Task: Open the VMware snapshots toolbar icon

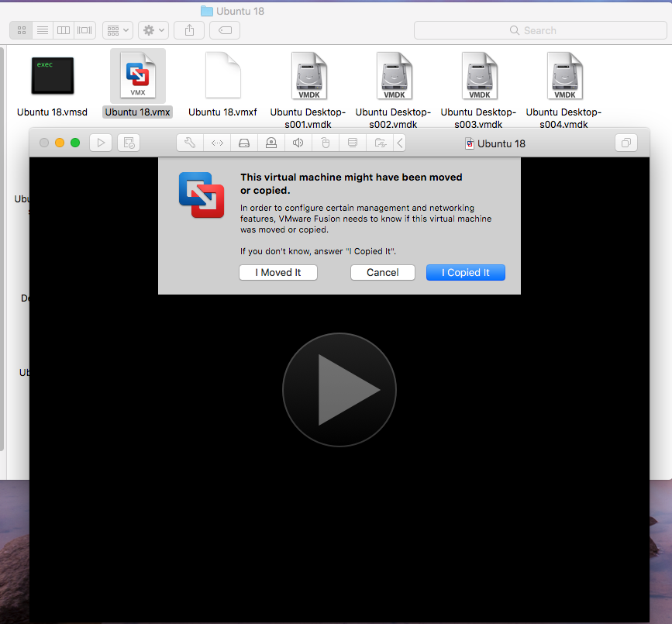Action: (x=129, y=143)
